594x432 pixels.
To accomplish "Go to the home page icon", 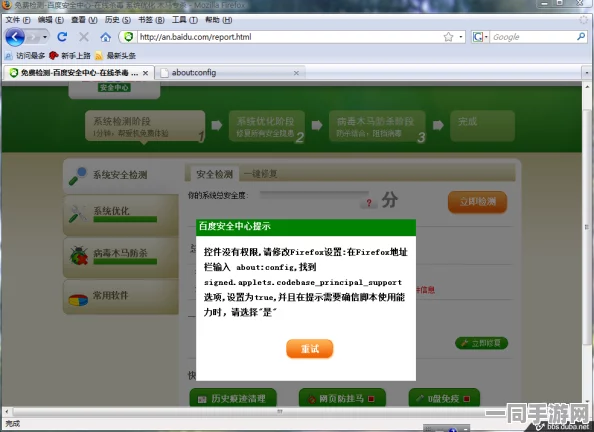I will coord(105,37).
